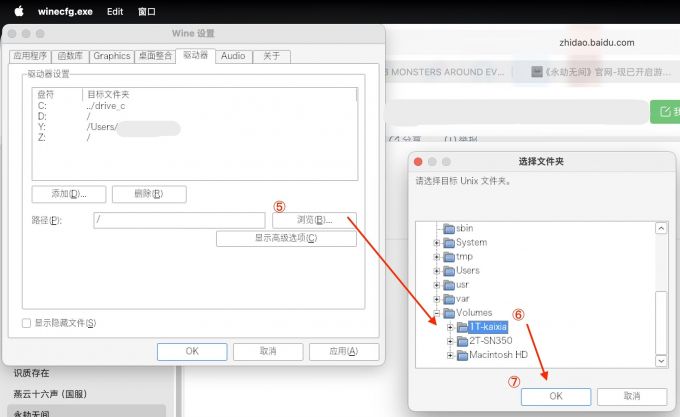This screenshot has height=417, width=680.
Task: Click 显示高级选项(C) button
Action: [x=286, y=238]
